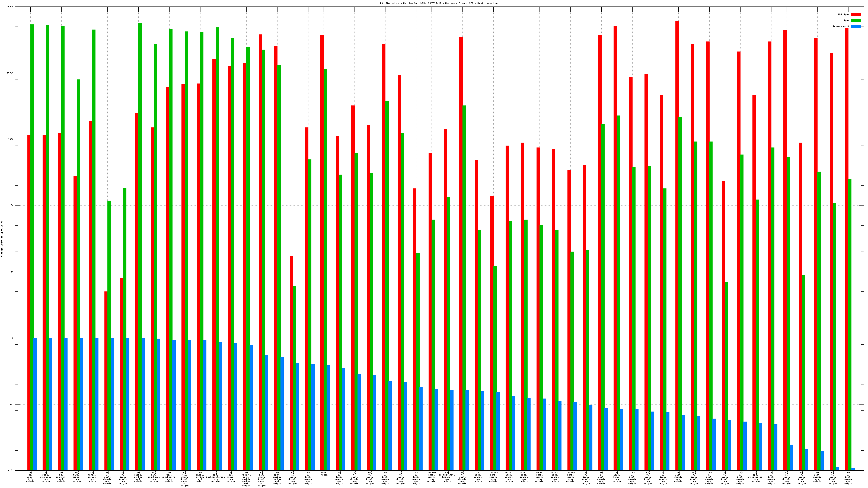
Task: Click the red Not Spam legend swatch
Action: click(856, 14)
